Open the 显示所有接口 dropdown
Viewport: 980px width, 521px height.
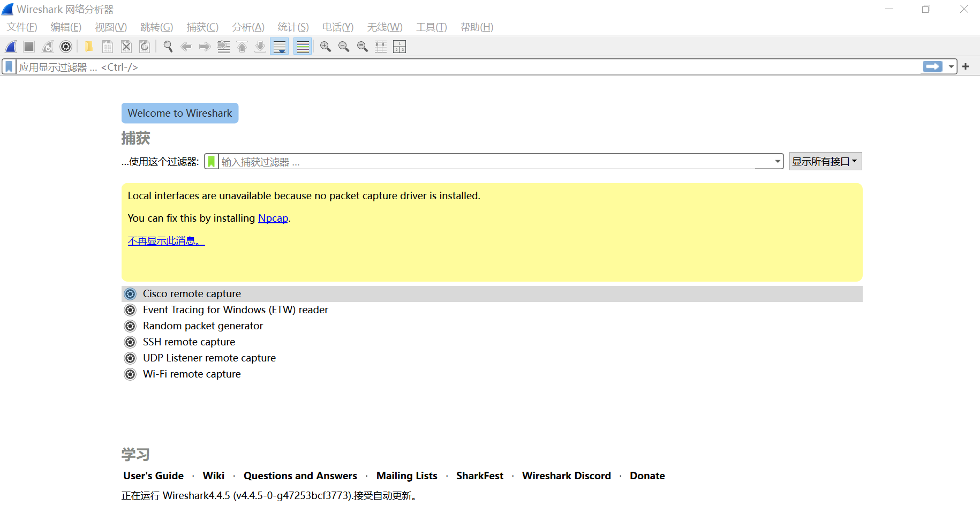pyautogui.click(x=825, y=162)
